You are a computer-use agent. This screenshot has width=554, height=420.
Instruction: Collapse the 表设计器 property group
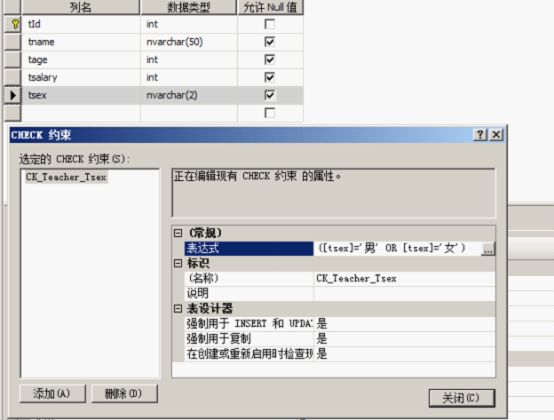point(178,309)
